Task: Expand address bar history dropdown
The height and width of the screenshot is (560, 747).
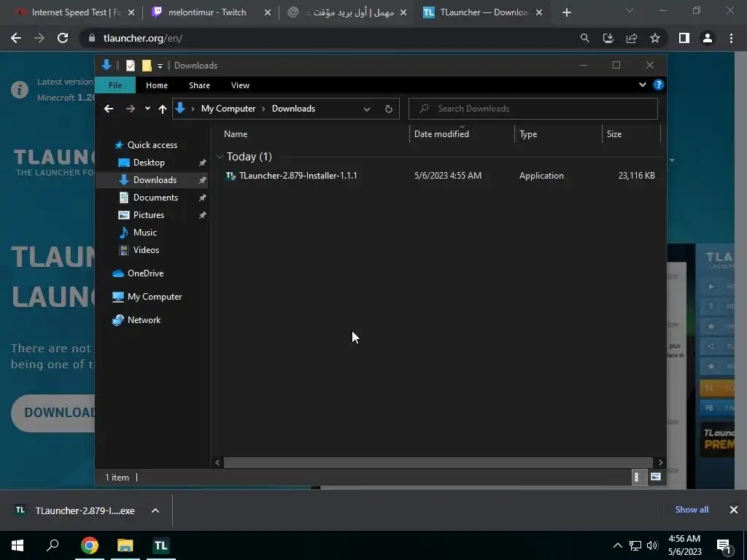Action: tap(366, 109)
